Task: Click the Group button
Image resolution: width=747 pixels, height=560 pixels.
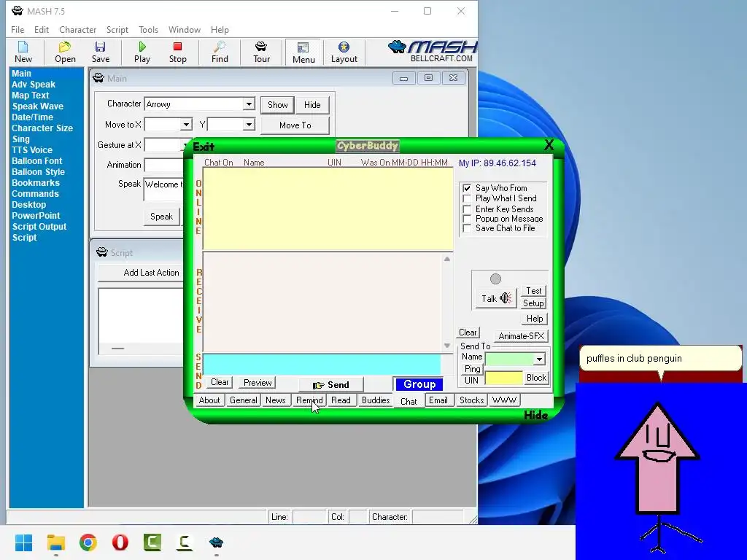Action: 419,384
